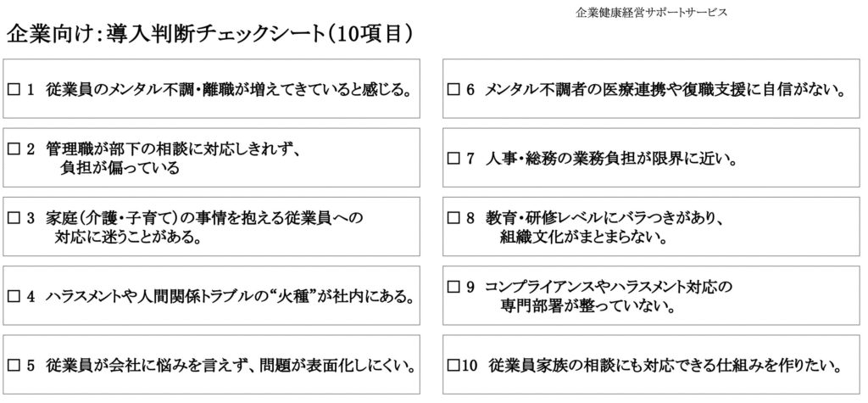The width and height of the screenshot is (868, 403).
Task: Check box 9 about compliance department not ready
Action: 452,288
